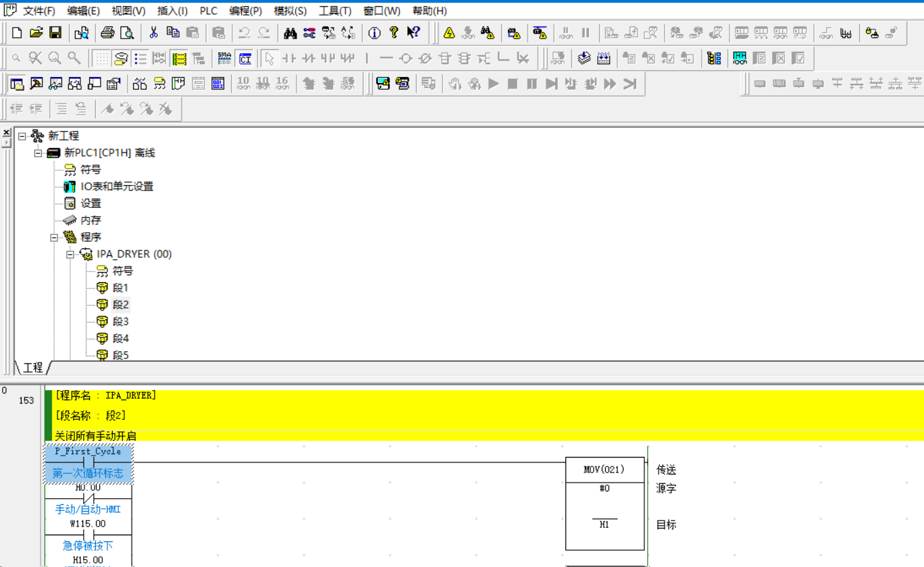Image resolution: width=924 pixels, height=567 pixels.
Task: Click the New file icon
Action: (17, 32)
